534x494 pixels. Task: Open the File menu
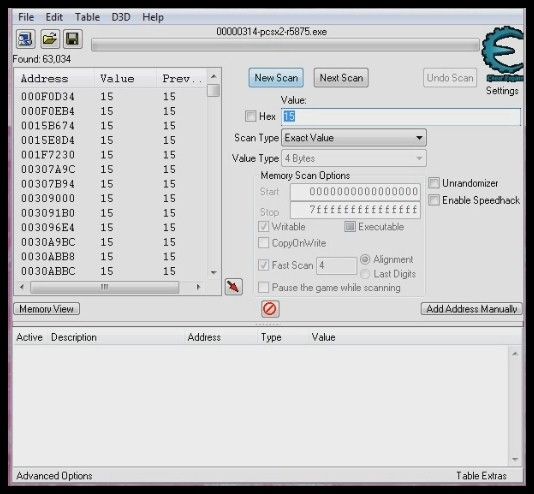[x=26, y=17]
